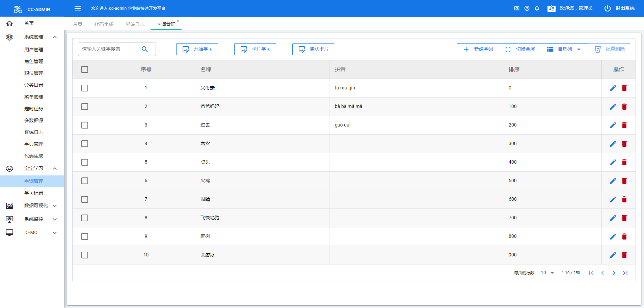Toggle the hamburger sidebar menu icon

tap(78, 8)
